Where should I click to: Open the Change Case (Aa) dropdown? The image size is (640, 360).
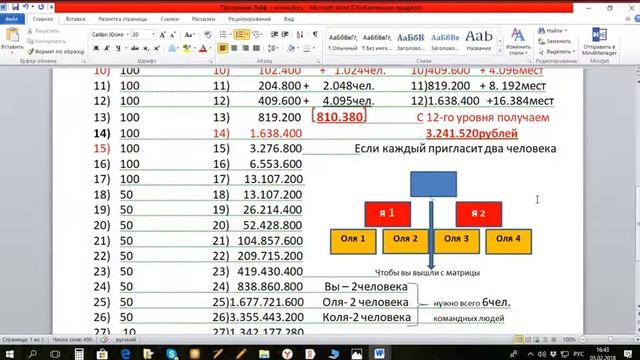(189, 35)
